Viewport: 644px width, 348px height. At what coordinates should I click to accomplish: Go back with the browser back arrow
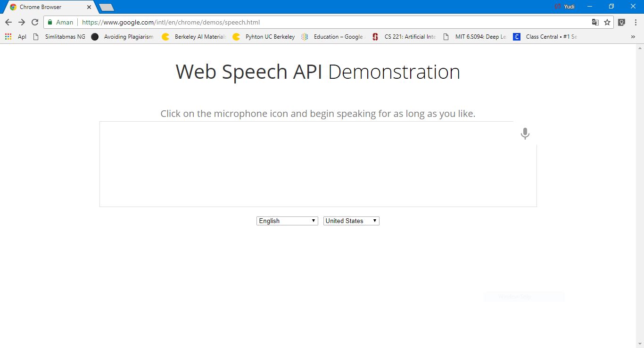point(8,22)
